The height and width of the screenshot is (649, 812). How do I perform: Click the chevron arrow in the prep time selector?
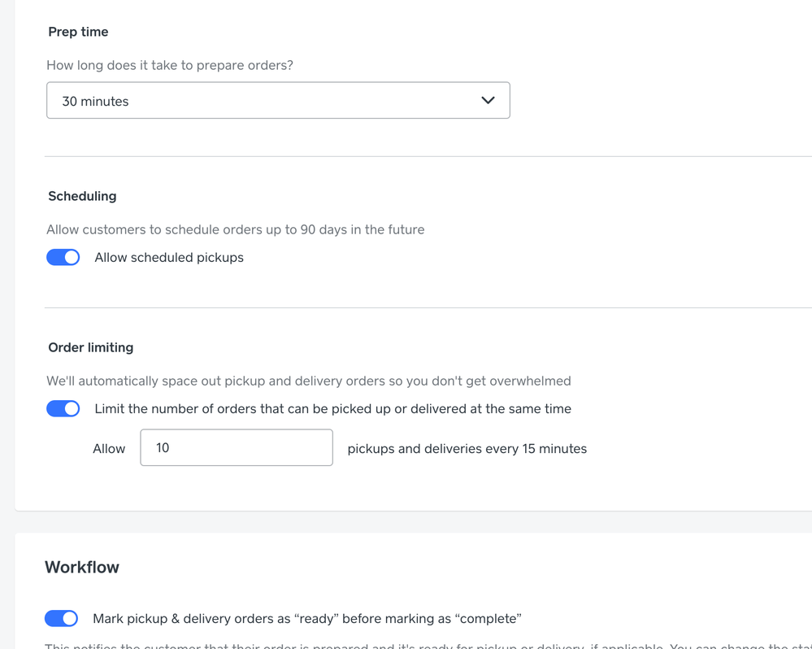click(x=488, y=101)
